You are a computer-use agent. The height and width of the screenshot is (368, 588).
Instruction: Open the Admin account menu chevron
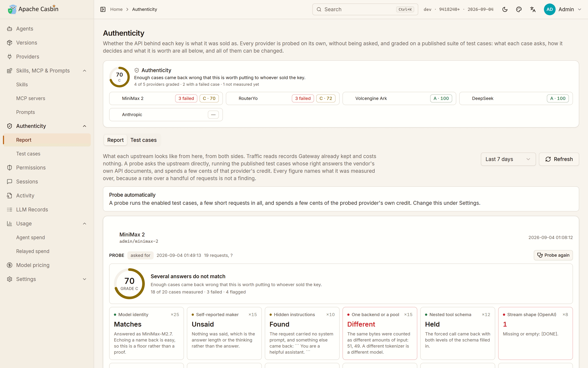(580, 9)
